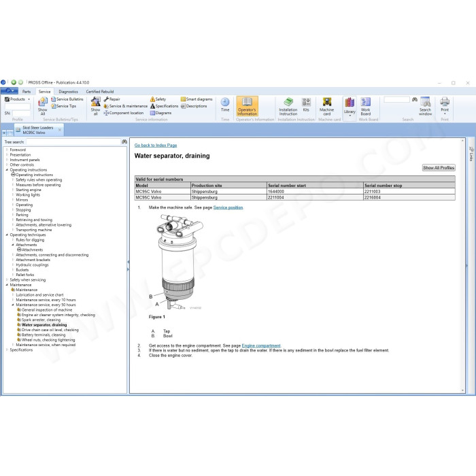Open Service Bulletins

coord(67,99)
